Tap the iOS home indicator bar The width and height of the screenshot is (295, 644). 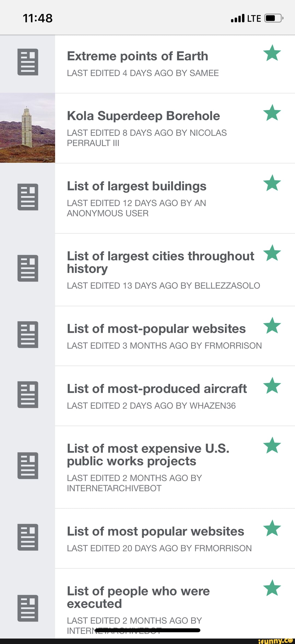147,630
